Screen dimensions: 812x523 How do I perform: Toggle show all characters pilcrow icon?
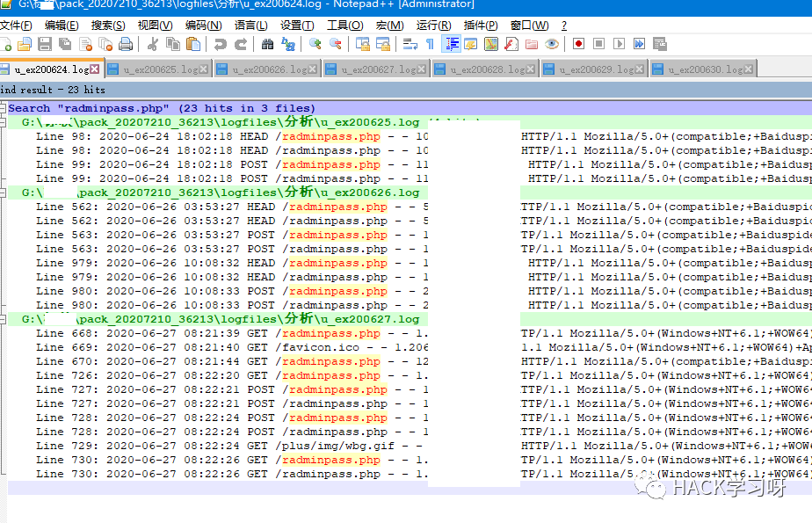point(430,45)
